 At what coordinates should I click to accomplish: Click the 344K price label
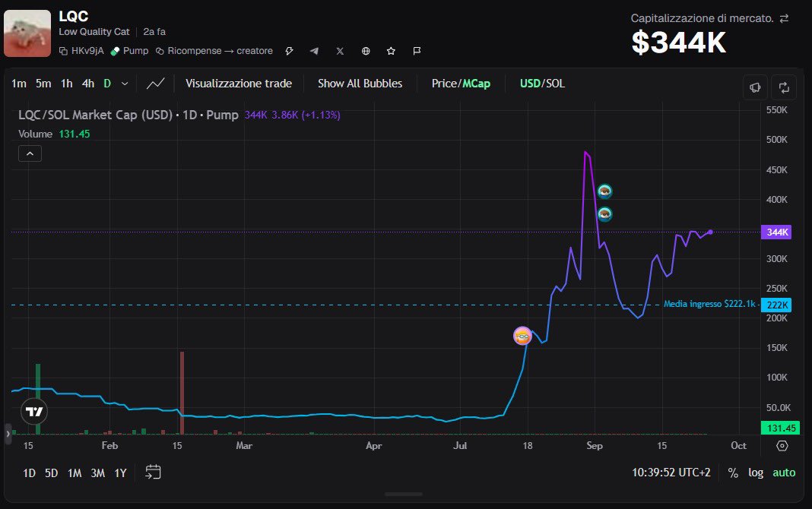tap(776, 232)
